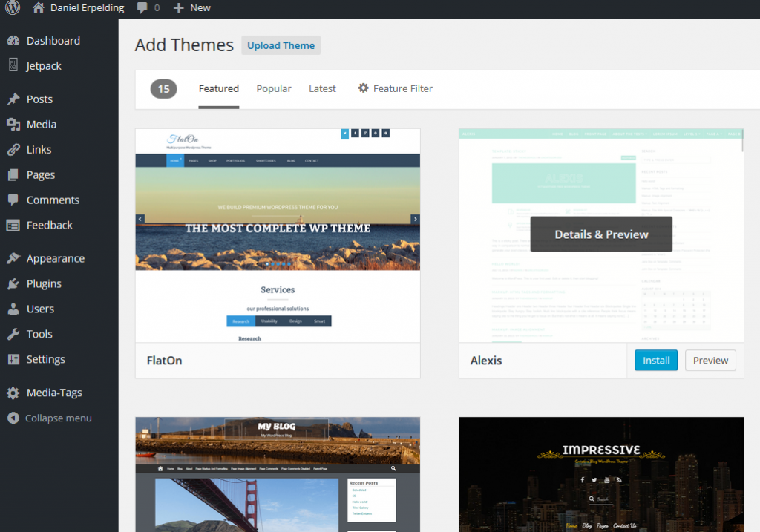Click the Feature Filter gear icon
The width and height of the screenshot is (760, 532).
coord(363,88)
